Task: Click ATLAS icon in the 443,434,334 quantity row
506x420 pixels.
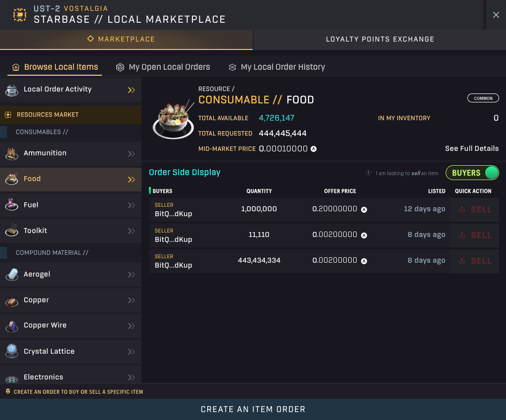Action: click(x=364, y=261)
